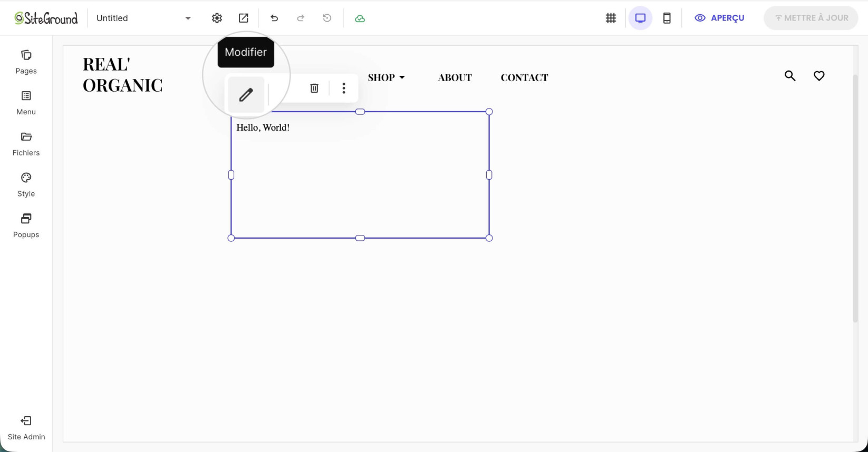
Task: Click the pencil Modifier icon
Action: [246, 95]
